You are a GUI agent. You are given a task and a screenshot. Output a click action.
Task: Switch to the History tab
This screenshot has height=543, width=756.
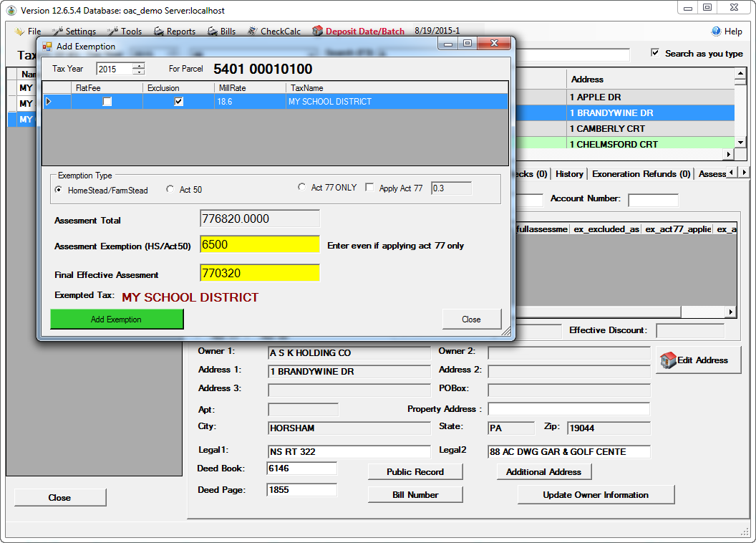569,174
